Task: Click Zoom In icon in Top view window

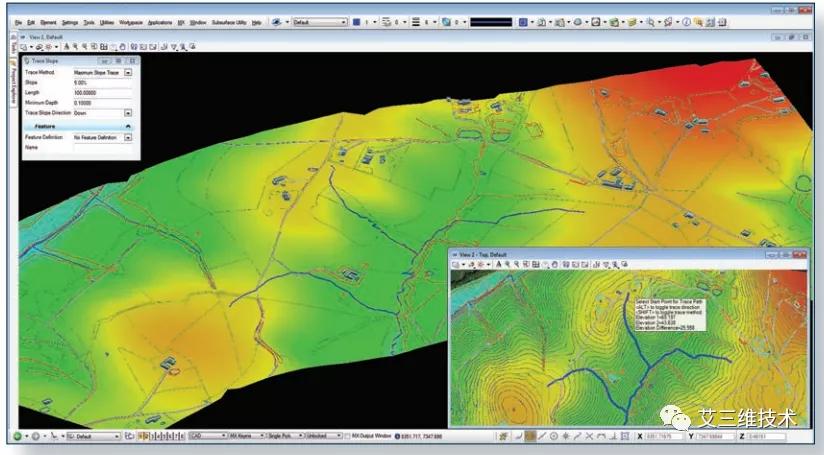Action: click(x=507, y=264)
